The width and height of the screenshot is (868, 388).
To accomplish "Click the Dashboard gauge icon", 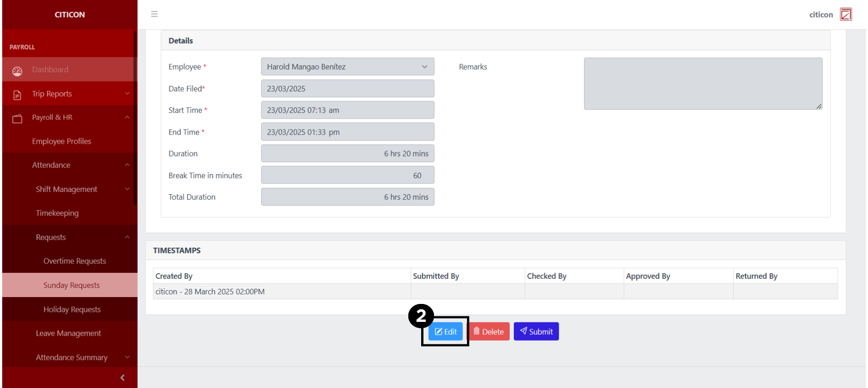I will (17, 70).
